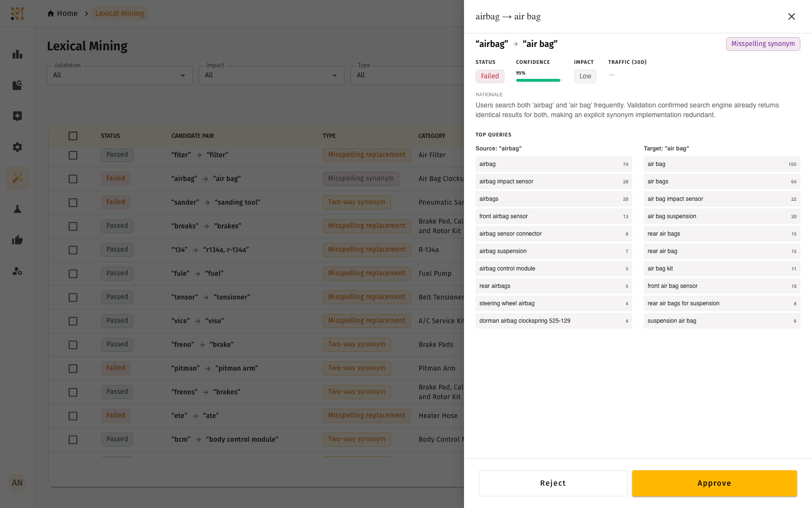Open the user settings sidebar icon
Screen dimensions: 812x508
17,271
